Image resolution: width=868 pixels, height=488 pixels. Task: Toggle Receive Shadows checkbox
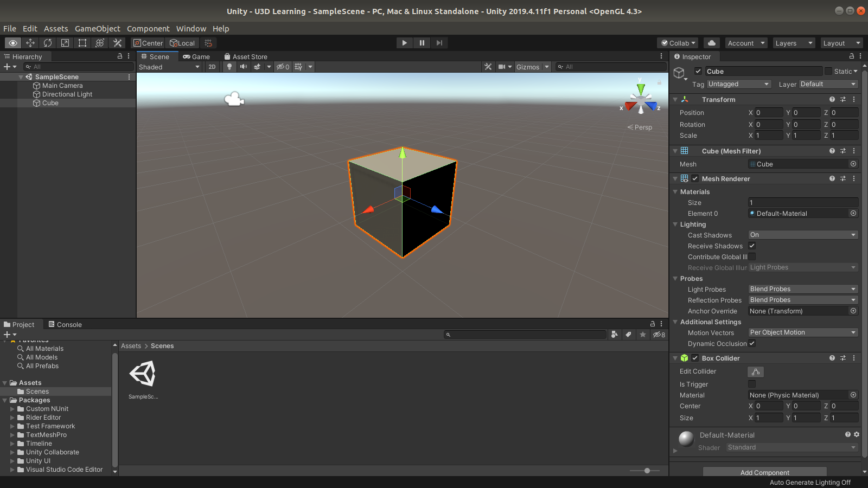(752, 246)
